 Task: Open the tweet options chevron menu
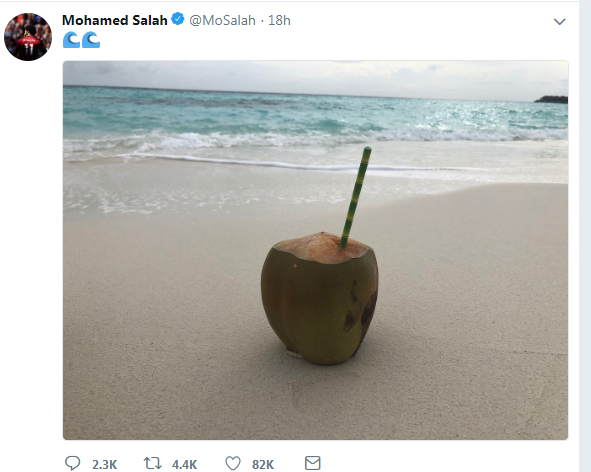(x=560, y=21)
